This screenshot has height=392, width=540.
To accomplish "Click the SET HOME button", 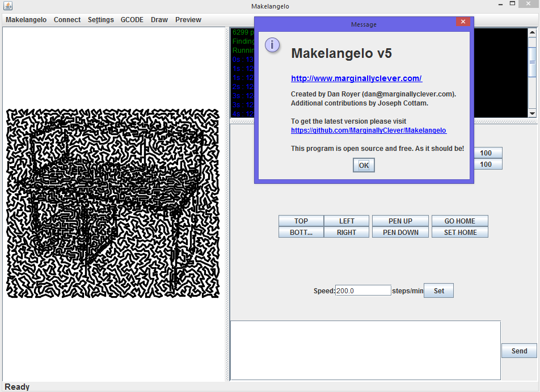I will pos(460,232).
